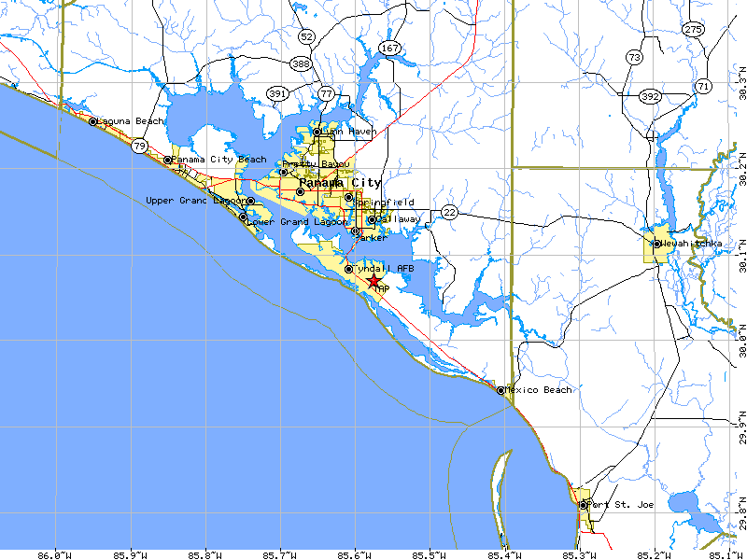Image resolution: width=747 pixels, height=560 pixels.
Task: Select the 29.8°N latitude label
Action: click(x=742, y=513)
